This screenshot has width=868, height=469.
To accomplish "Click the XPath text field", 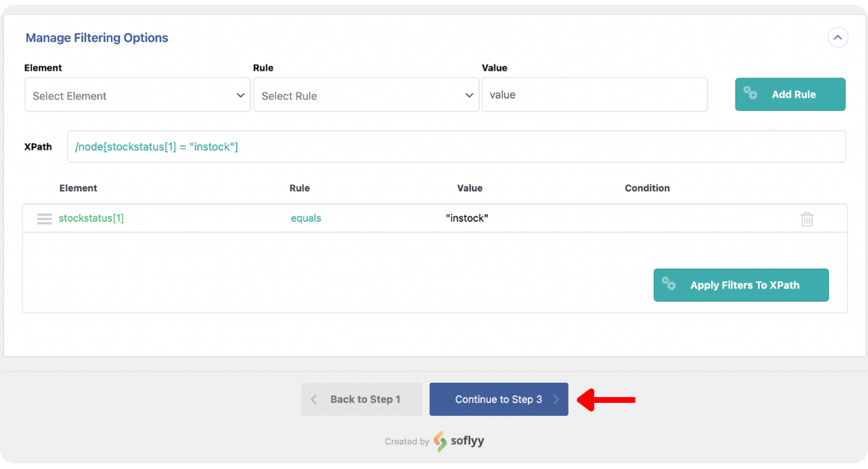I will [456, 146].
